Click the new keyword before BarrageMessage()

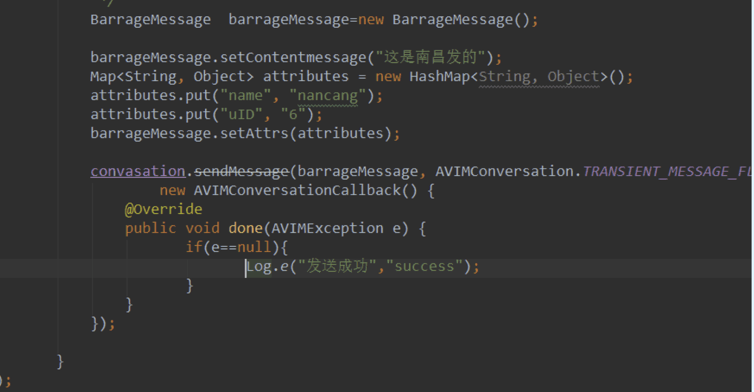tap(371, 20)
